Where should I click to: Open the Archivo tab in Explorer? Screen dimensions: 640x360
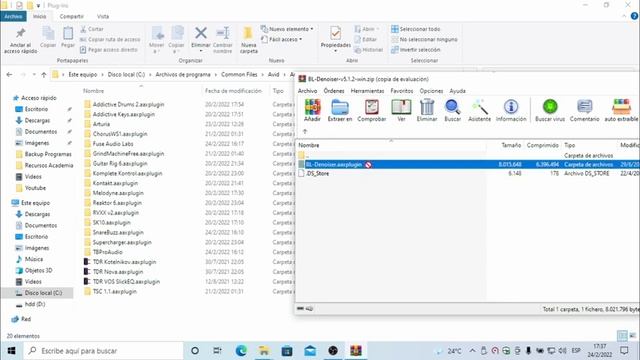[13, 16]
